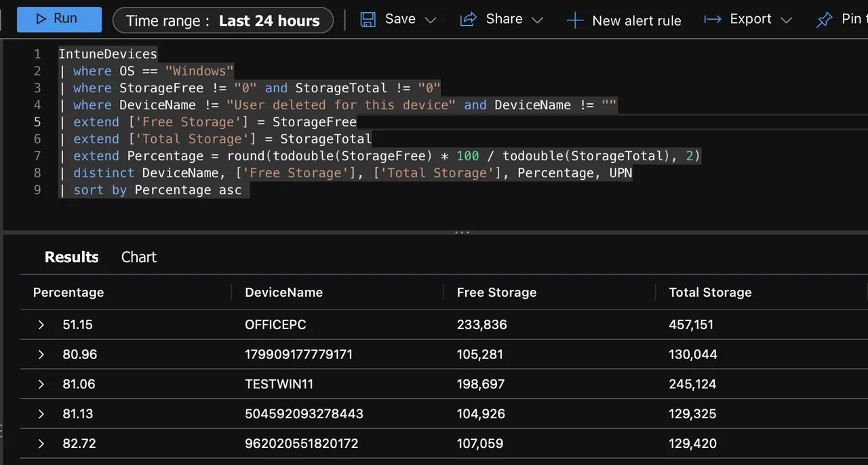Click the Total Storage value 129,325
This screenshot has height=465, width=868.
pyautogui.click(x=692, y=414)
